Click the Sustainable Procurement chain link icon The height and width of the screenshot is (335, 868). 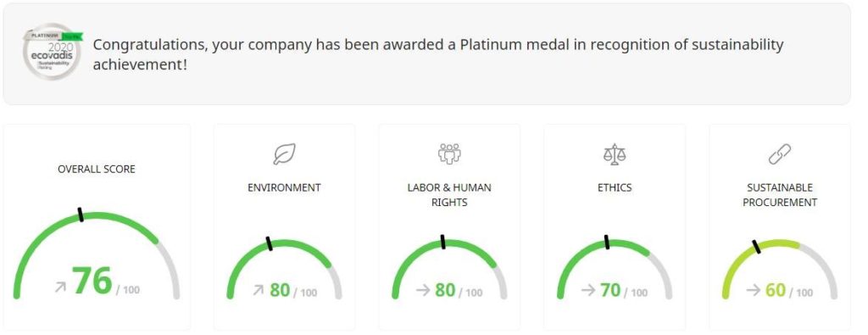pyautogui.click(x=780, y=154)
